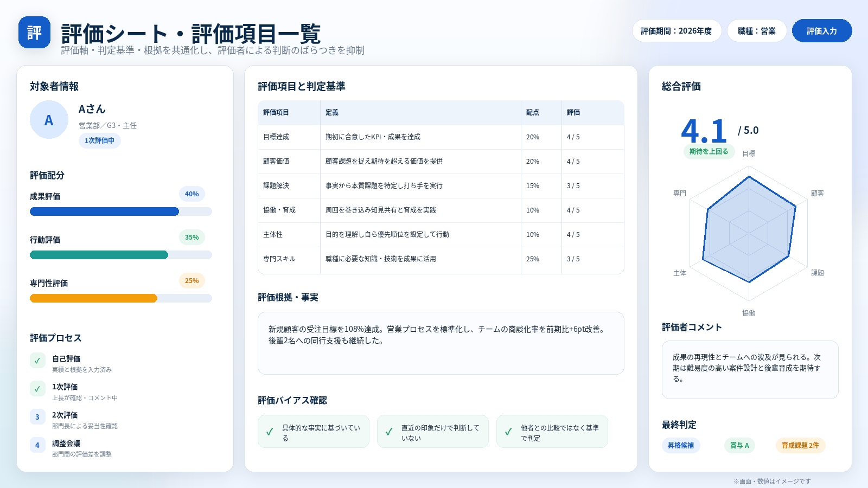Open the 評価期間：2026年度 selector

(x=676, y=31)
